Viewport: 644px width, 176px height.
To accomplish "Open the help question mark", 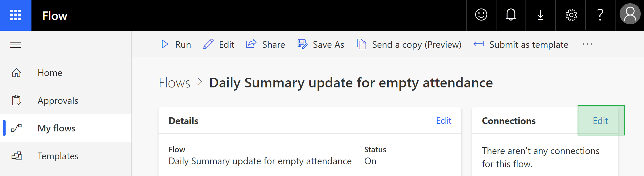I will tap(600, 15).
